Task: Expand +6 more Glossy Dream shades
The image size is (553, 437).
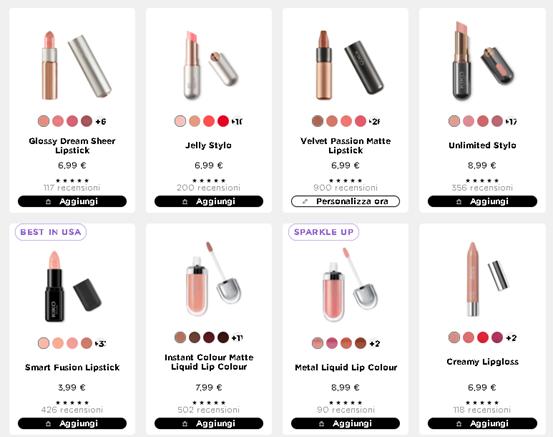Action: click(101, 121)
